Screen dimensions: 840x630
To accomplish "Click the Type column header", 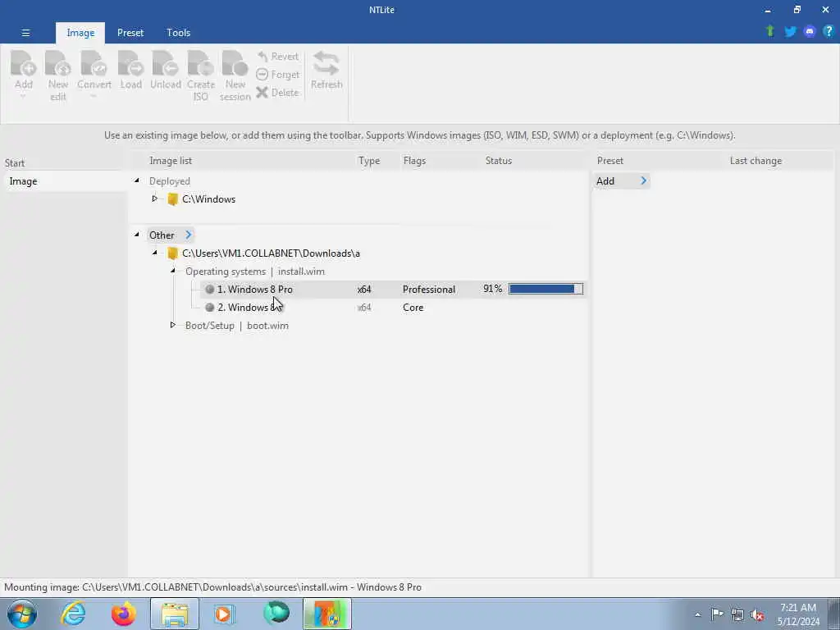I will pos(369,161).
